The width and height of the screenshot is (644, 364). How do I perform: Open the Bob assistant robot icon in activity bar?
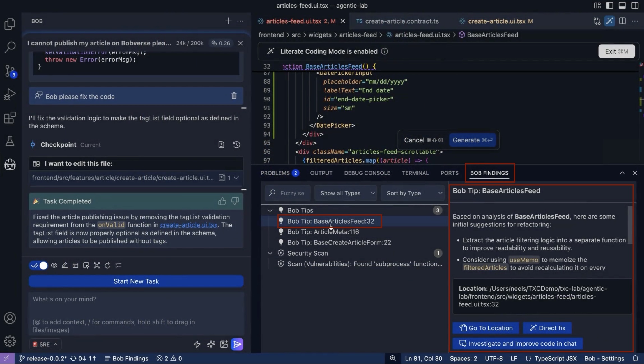point(10,164)
